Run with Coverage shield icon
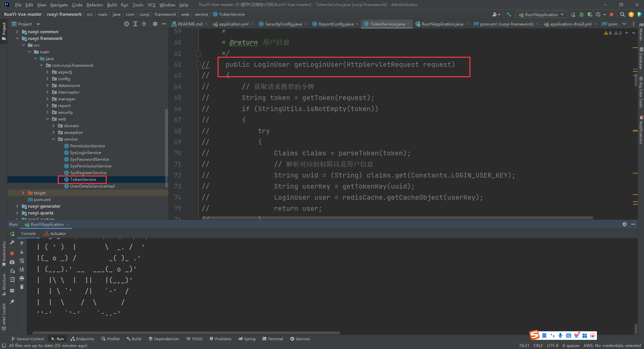The image size is (644, 349). (x=590, y=14)
